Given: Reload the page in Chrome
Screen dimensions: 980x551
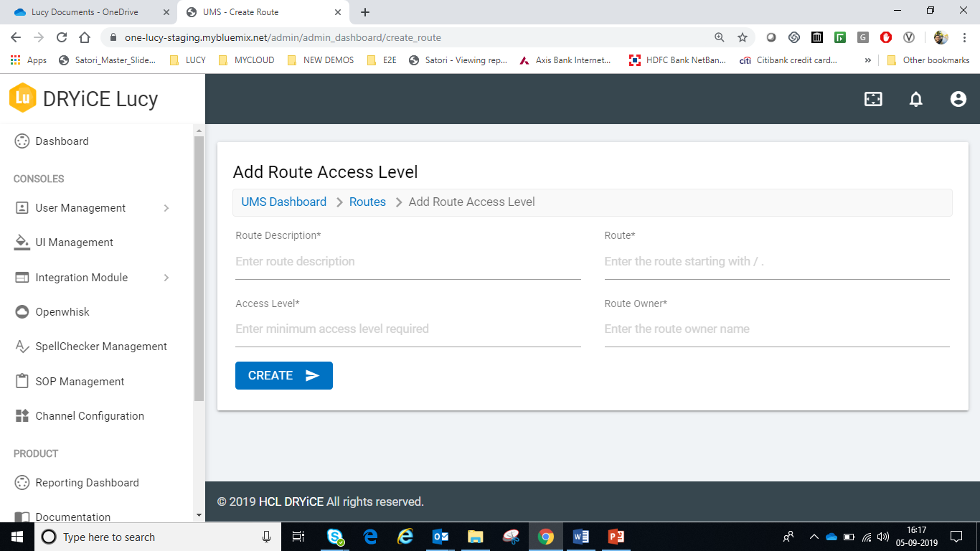Looking at the screenshot, I should tap(62, 37).
